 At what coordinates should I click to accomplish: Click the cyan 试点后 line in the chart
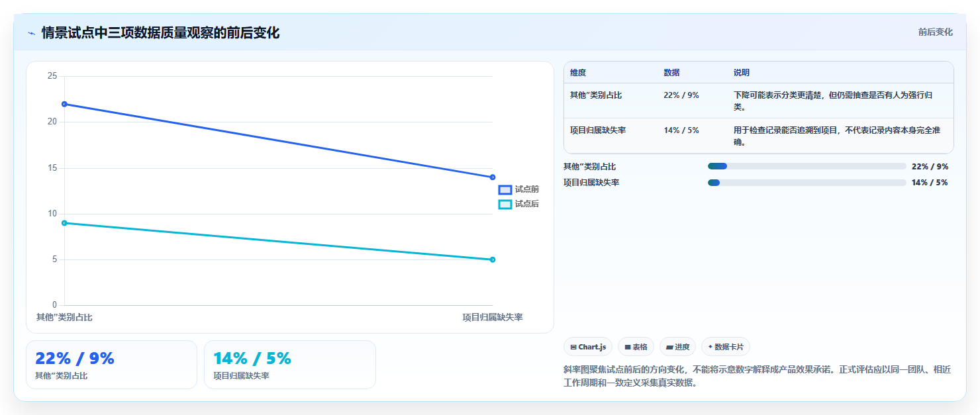(278, 241)
